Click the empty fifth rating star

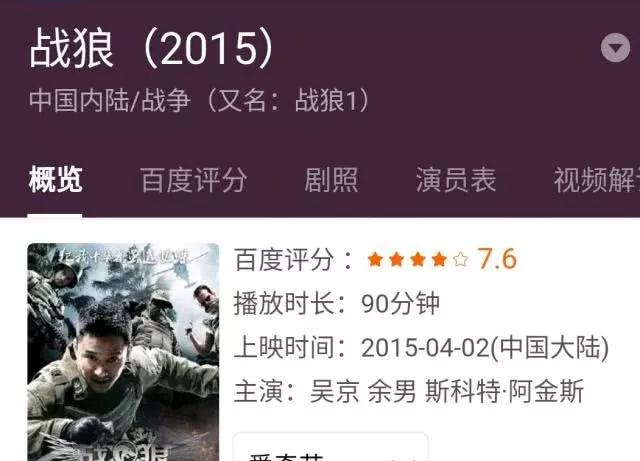point(460,260)
